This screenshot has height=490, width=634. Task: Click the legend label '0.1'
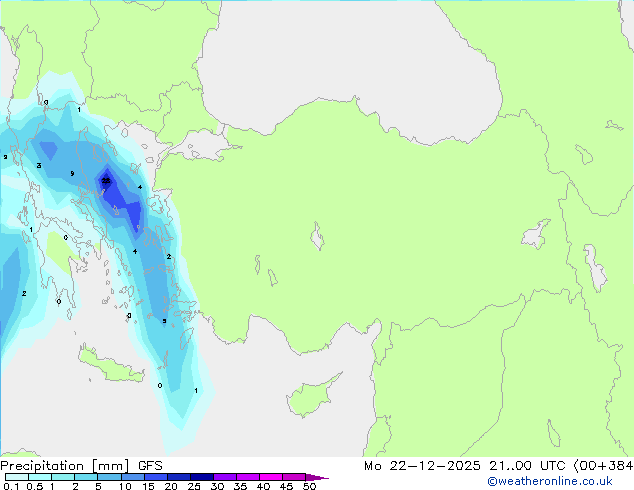click(x=11, y=486)
